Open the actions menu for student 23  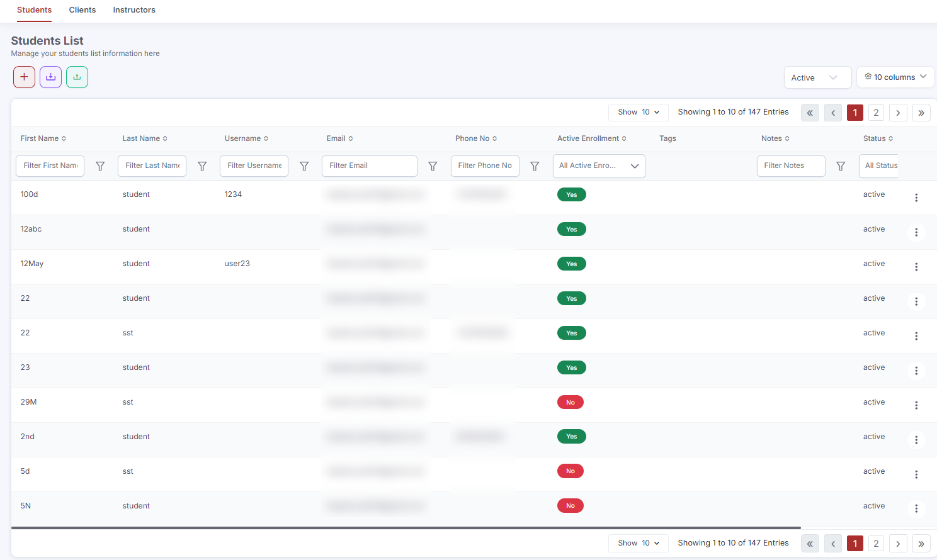click(916, 371)
